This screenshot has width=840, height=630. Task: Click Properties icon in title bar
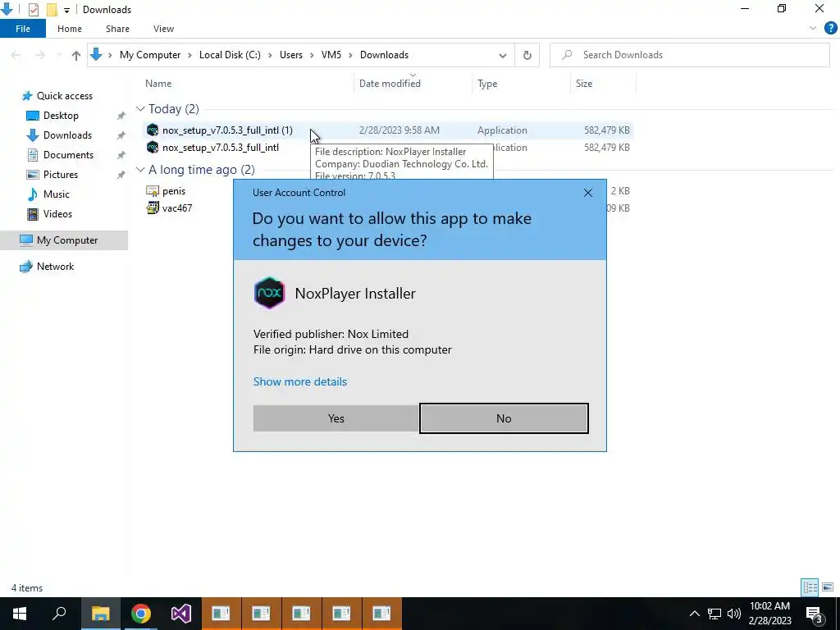(33, 10)
